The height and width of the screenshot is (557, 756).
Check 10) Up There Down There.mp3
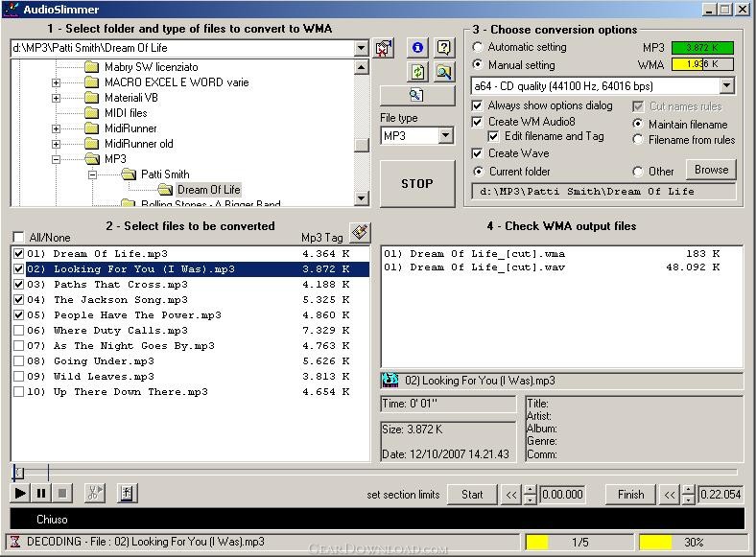point(19,392)
